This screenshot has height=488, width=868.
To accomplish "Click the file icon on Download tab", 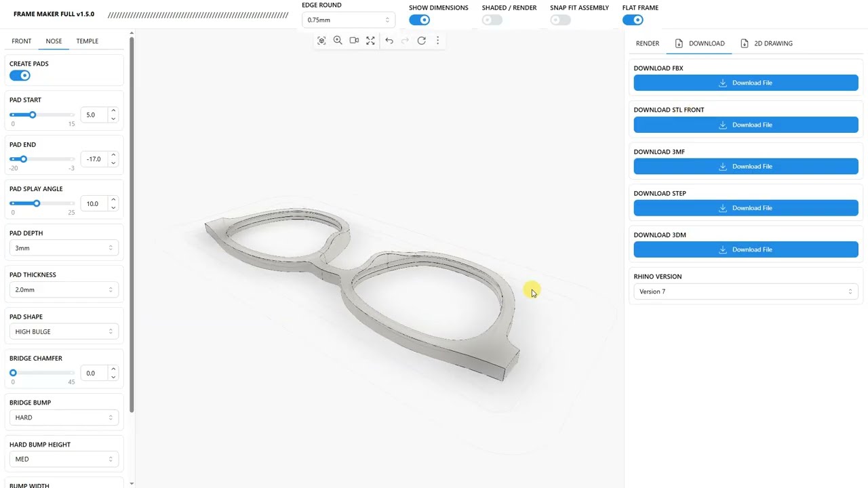I will [679, 43].
